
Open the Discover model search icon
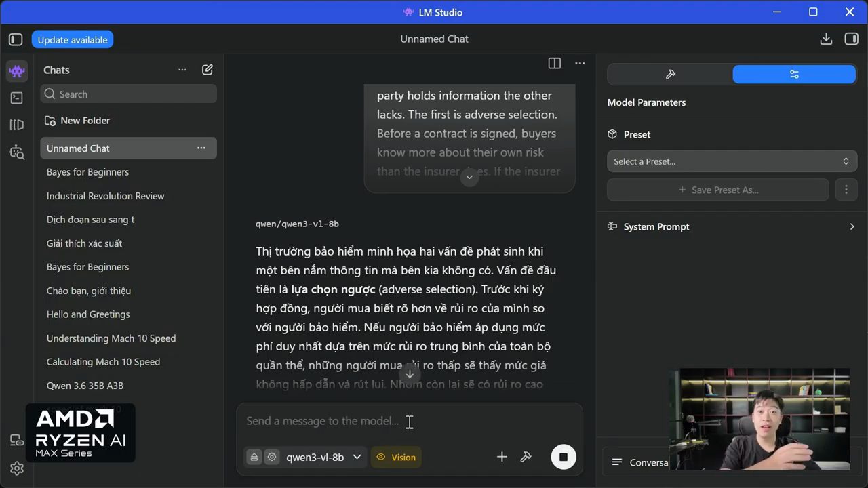click(17, 152)
